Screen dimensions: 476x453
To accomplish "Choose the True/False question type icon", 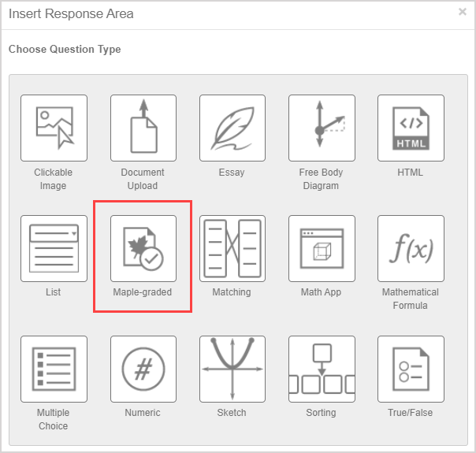I will pos(411,369).
